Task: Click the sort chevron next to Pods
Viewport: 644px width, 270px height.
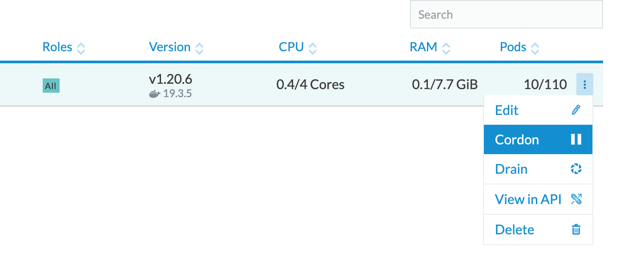Action: tap(535, 48)
